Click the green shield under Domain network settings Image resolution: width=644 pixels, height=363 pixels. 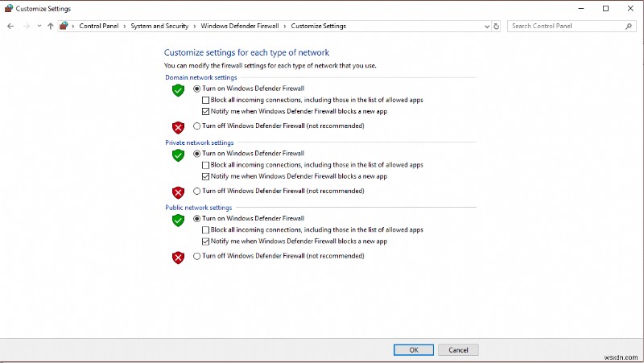tap(178, 90)
